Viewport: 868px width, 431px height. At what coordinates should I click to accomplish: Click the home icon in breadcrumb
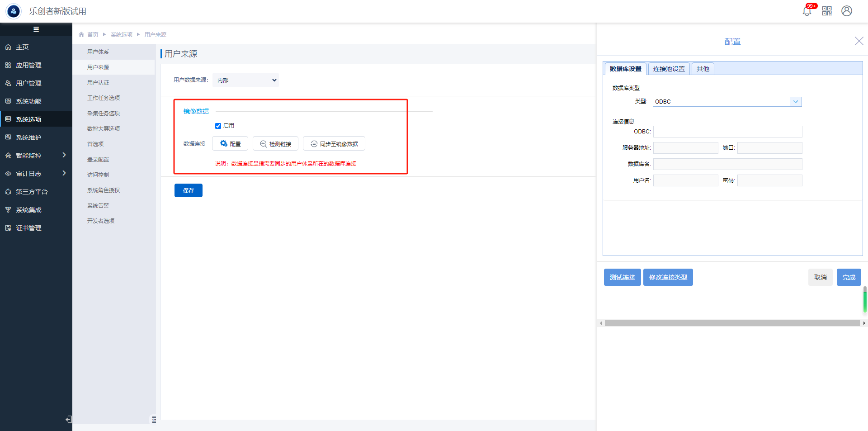81,34
